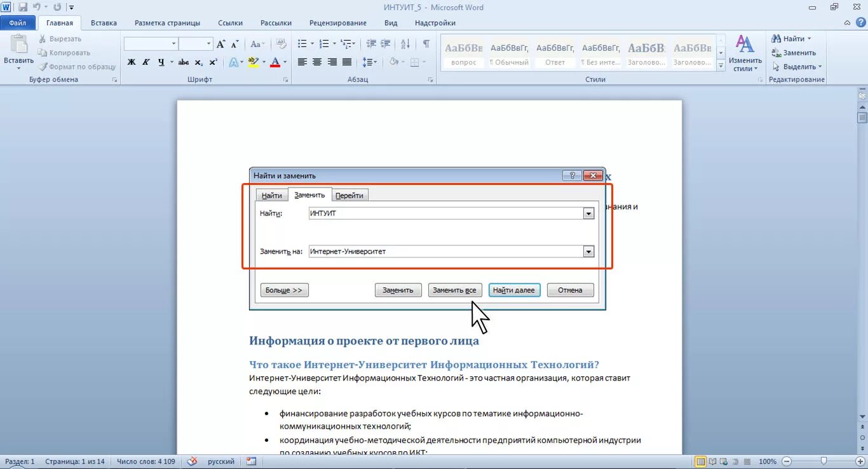
Task: Click inside the Найти text field
Action: click(x=445, y=214)
